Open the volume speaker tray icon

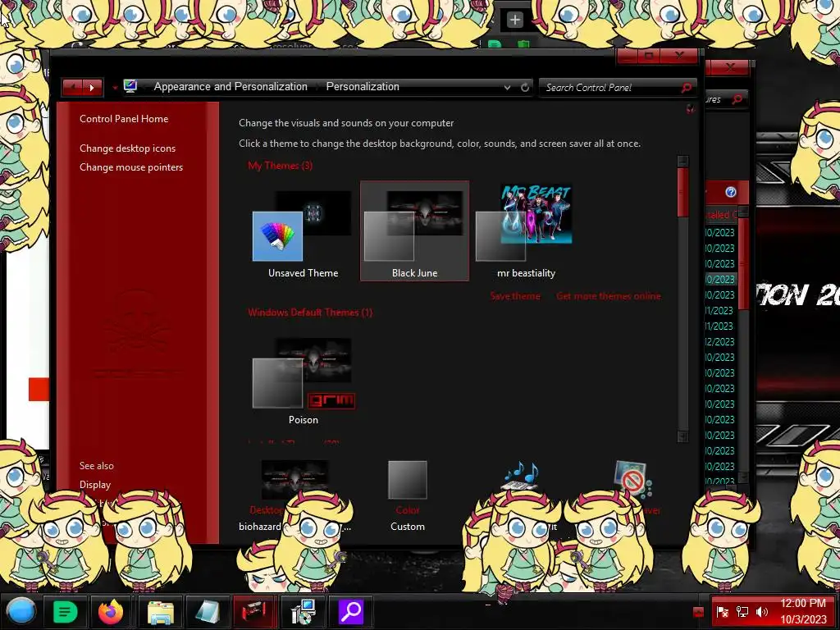coord(762,612)
